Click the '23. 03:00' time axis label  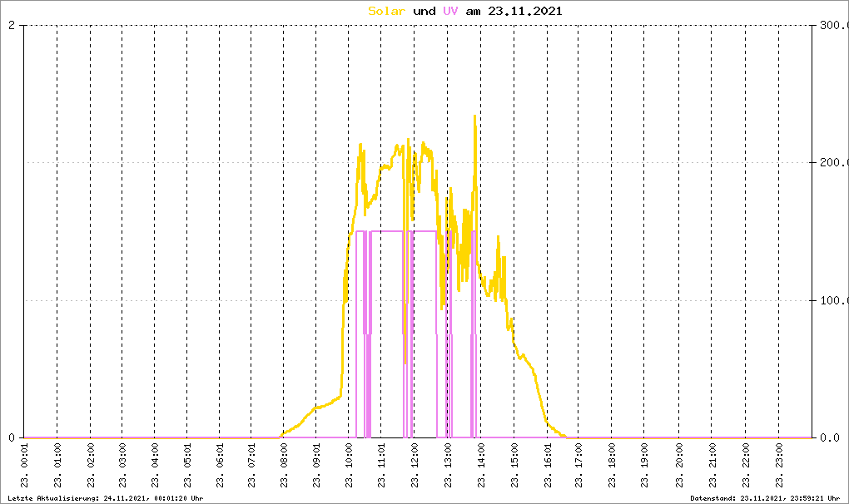(x=122, y=466)
